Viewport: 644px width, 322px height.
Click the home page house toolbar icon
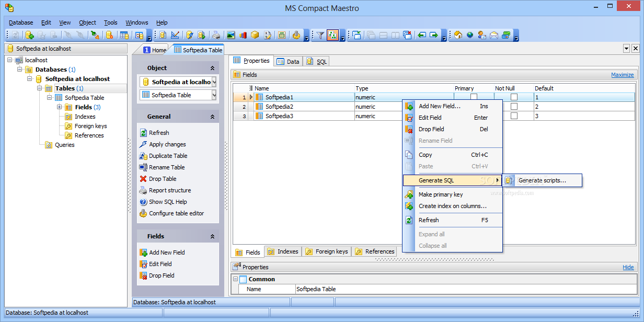pyautogui.click(x=458, y=35)
